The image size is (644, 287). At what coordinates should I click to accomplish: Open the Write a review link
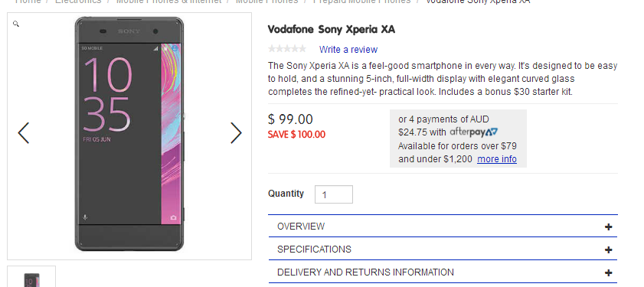(348, 50)
